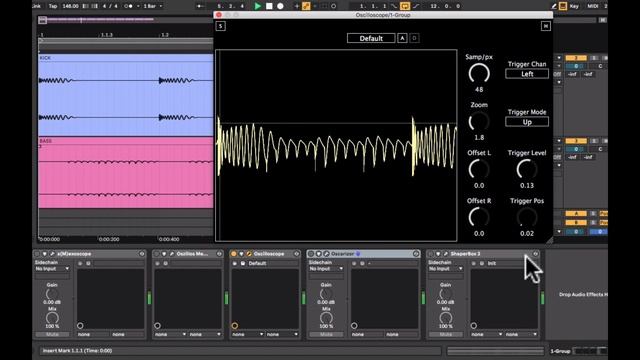Screen dimensions: 640x360
Task: Toggle the yellow Loop switch in transport
Action: tap(405, 6)
